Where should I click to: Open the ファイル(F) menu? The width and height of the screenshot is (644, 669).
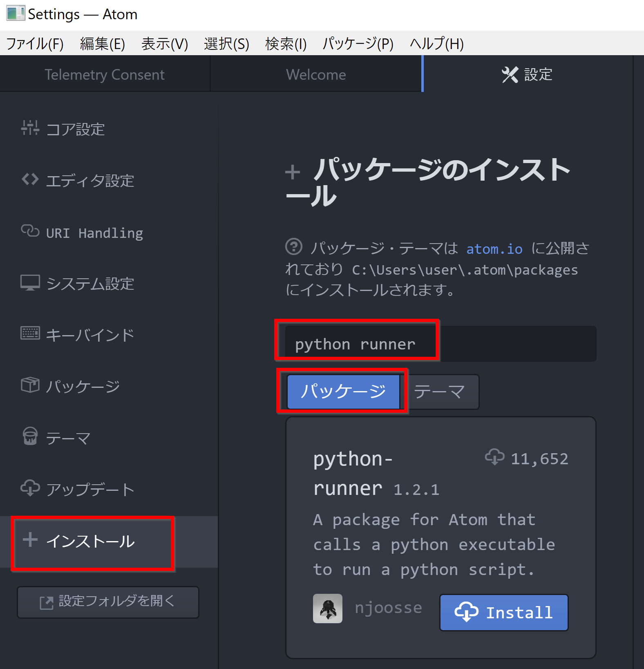click(x=35, y=43)
